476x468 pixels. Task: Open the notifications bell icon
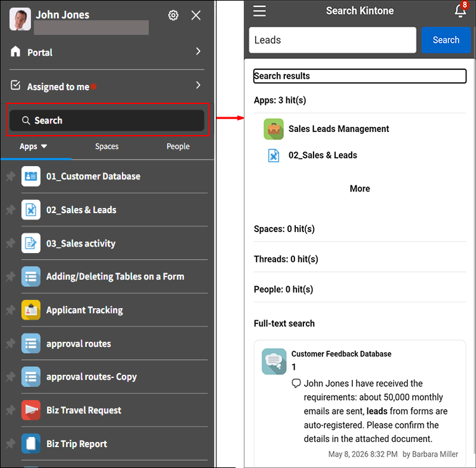coord(460,11)
